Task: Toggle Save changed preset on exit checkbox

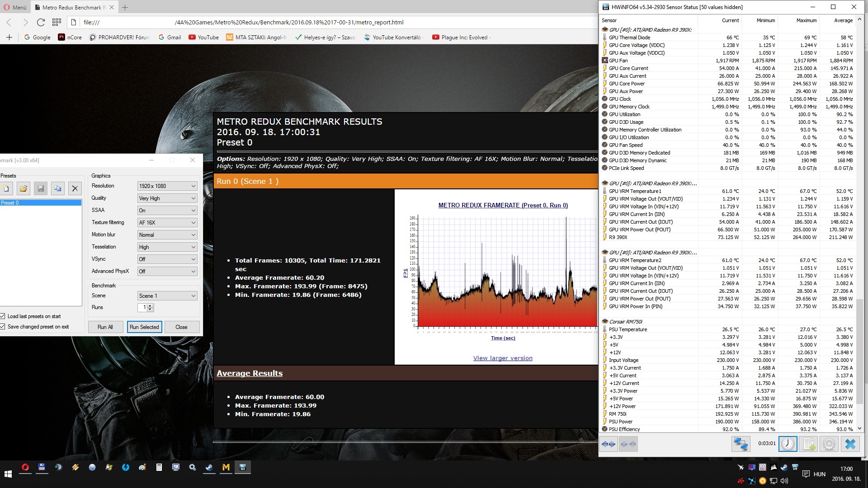Action: (3, 327)
